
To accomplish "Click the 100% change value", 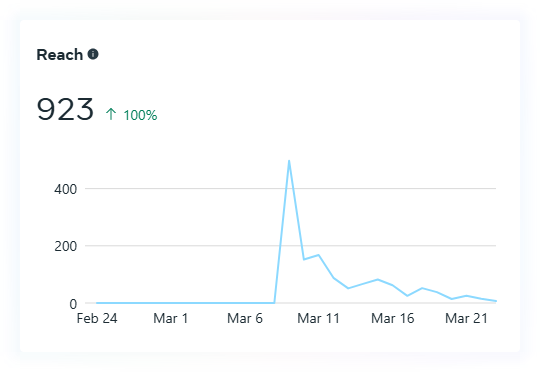I will pyautogui.click(x=140, y=115).
